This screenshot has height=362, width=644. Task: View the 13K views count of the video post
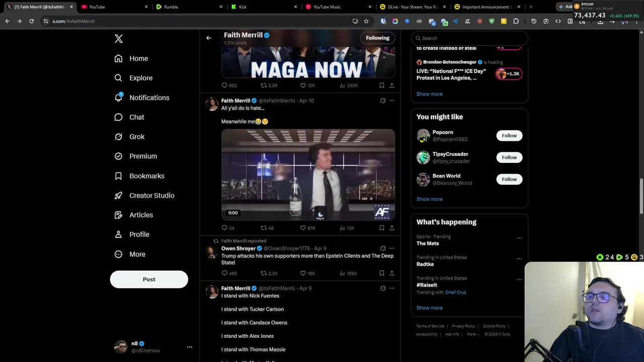click(347, 228)
